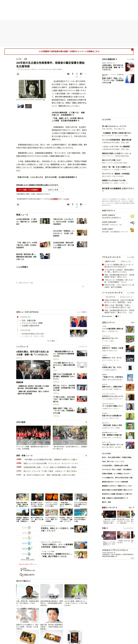The image size is (138, 644).
Task: Switch to 昨日のトップ5 ranking tab
Action: pyautogui.click(x=126, y=261)
